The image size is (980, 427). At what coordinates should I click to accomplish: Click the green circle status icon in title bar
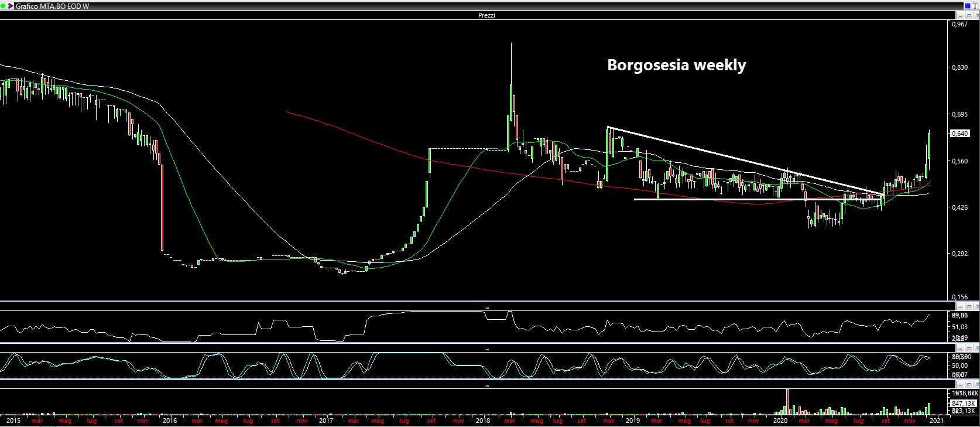pos(4,6)
